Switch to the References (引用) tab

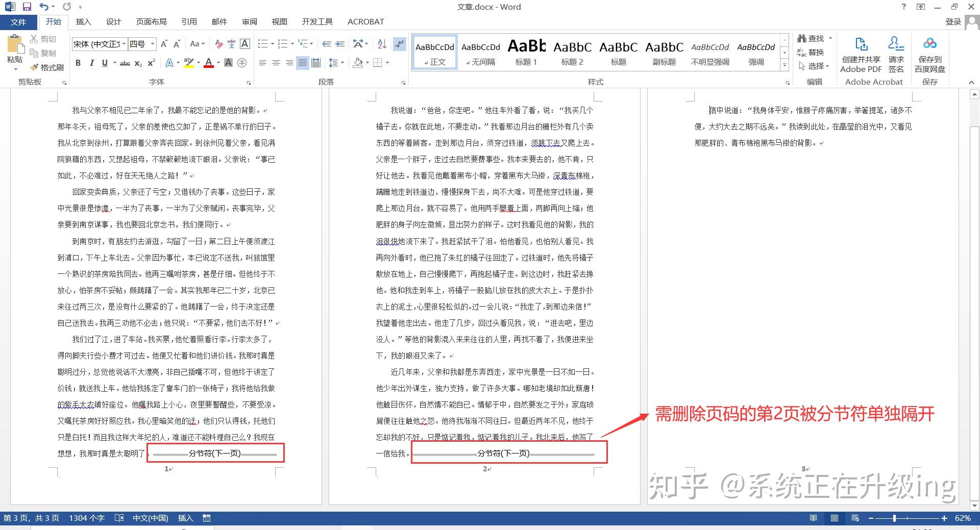click(x=189, y=22)
